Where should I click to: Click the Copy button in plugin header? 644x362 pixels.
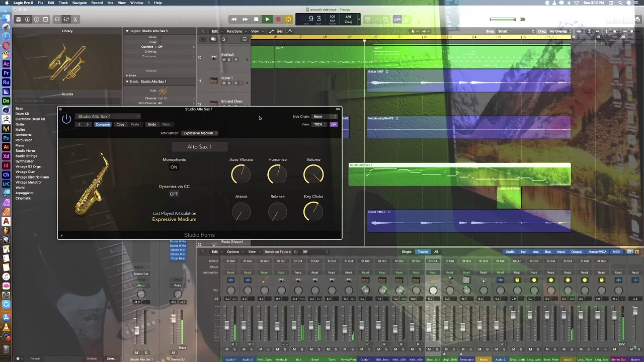point(120,124)
